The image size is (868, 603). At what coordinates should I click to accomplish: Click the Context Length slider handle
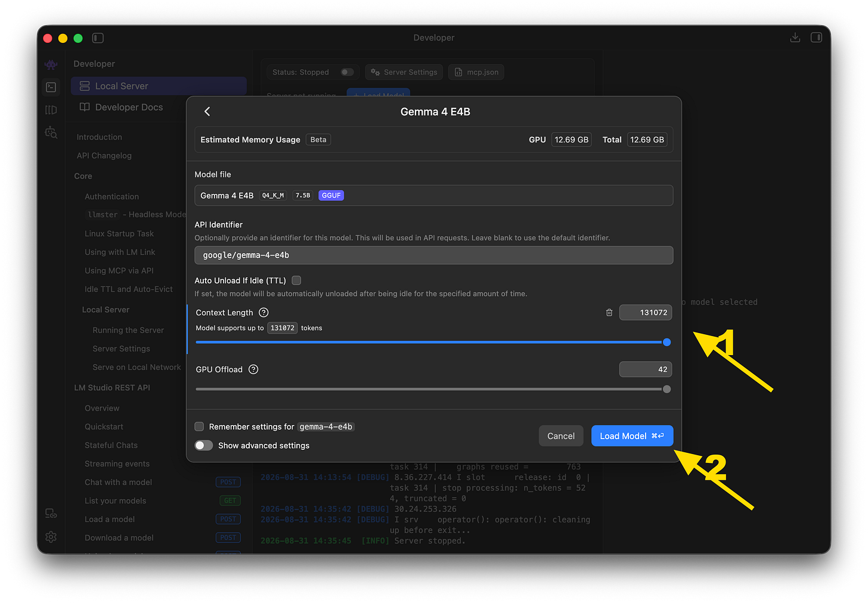[x=666, y=342]
